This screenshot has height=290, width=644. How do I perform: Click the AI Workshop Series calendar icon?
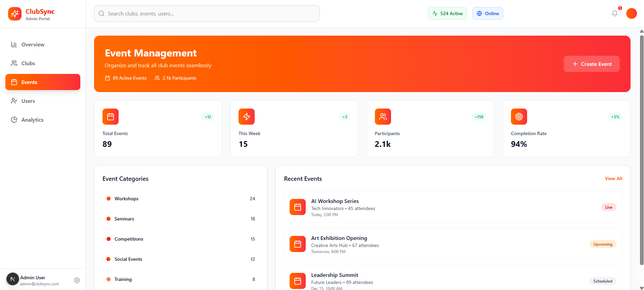click(x=298, y=207)
